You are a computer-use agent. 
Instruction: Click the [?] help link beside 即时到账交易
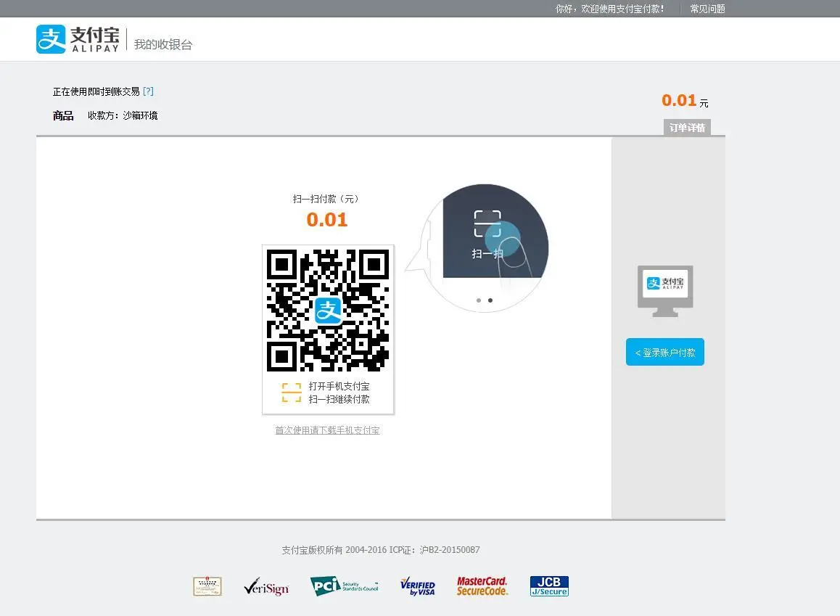point(149,91)
